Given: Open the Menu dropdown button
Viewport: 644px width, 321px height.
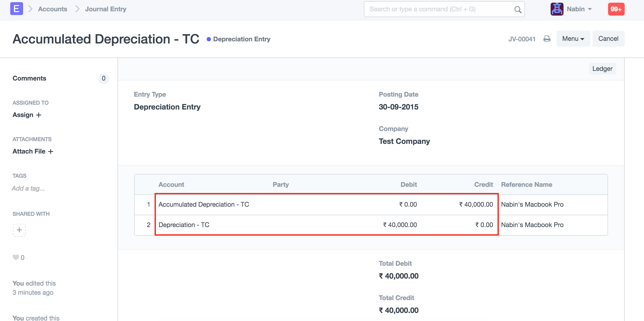Looking at the screenshot, I should click(x=573, y=39).
